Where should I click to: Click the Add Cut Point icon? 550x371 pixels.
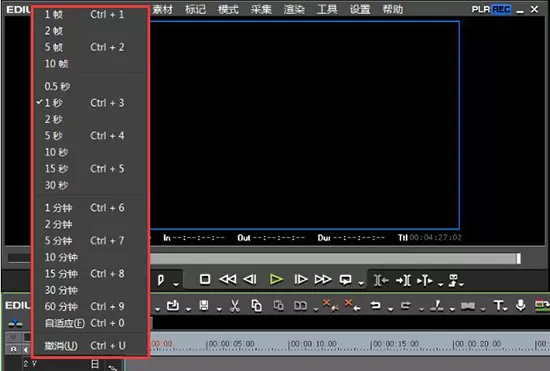[437, 306]
